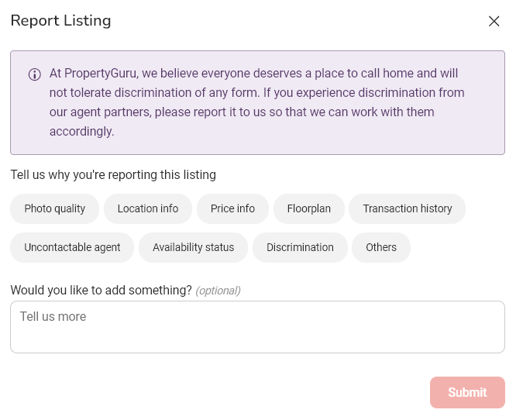
Task: Click the info icon in the purple notice
Action: point(35,74)
